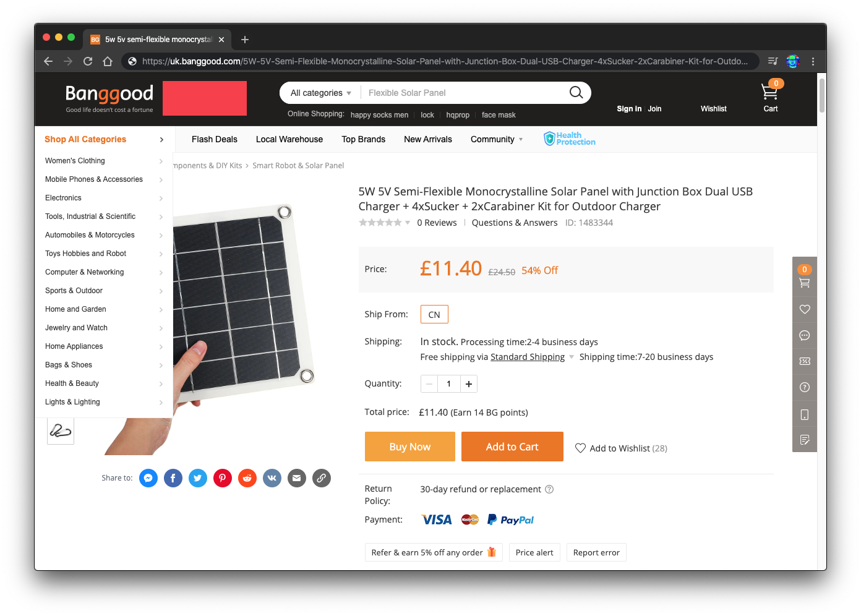Copy the product link via the chain share icon

[321, 477]
